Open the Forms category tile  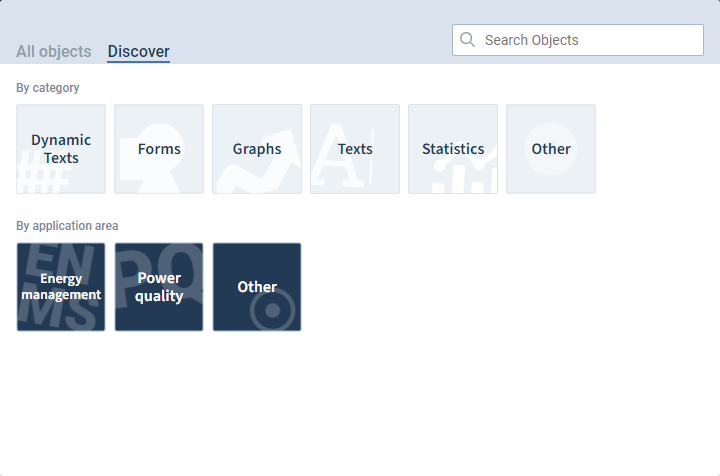click(x=159, y=149)
